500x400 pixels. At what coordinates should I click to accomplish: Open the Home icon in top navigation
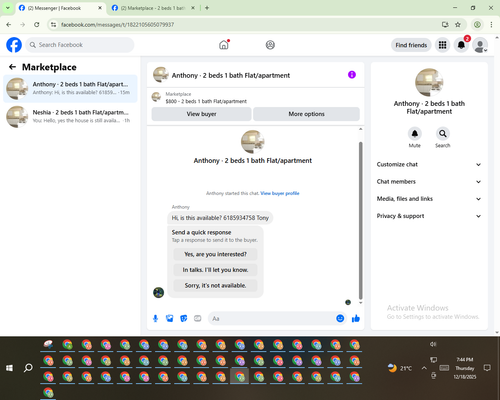point(224,45)
